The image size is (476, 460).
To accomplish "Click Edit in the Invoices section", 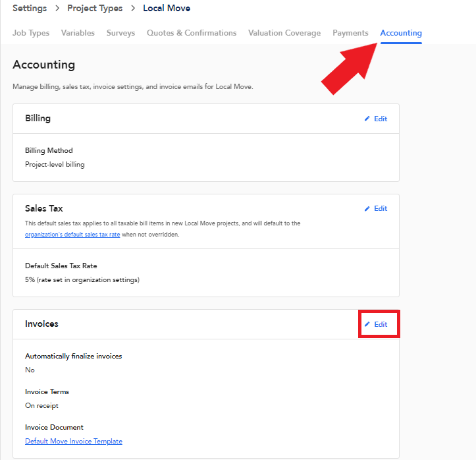I will pos(381,324).
